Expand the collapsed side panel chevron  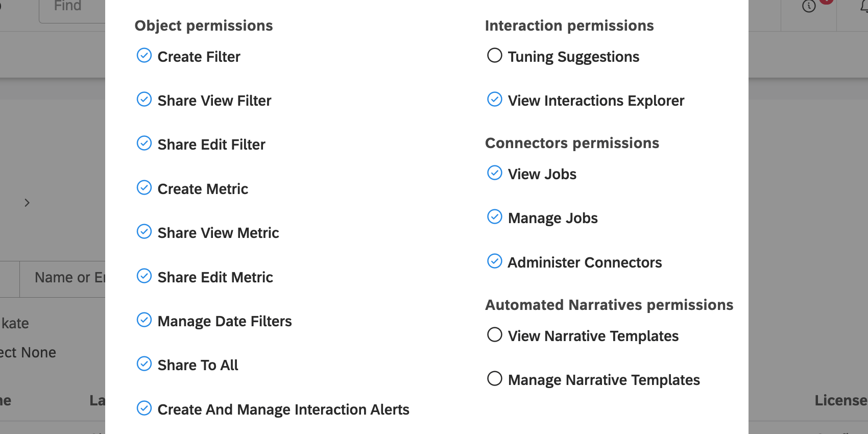(x=27, y=203)
